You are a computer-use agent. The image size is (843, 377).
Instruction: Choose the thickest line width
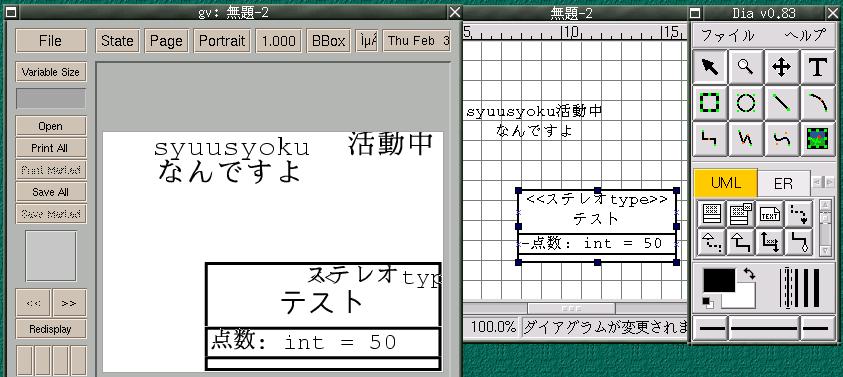point(816,288)
